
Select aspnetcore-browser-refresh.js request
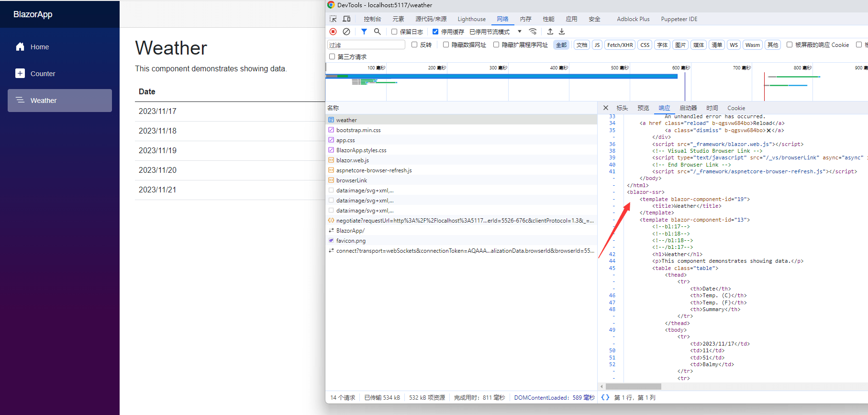point(461,170)
